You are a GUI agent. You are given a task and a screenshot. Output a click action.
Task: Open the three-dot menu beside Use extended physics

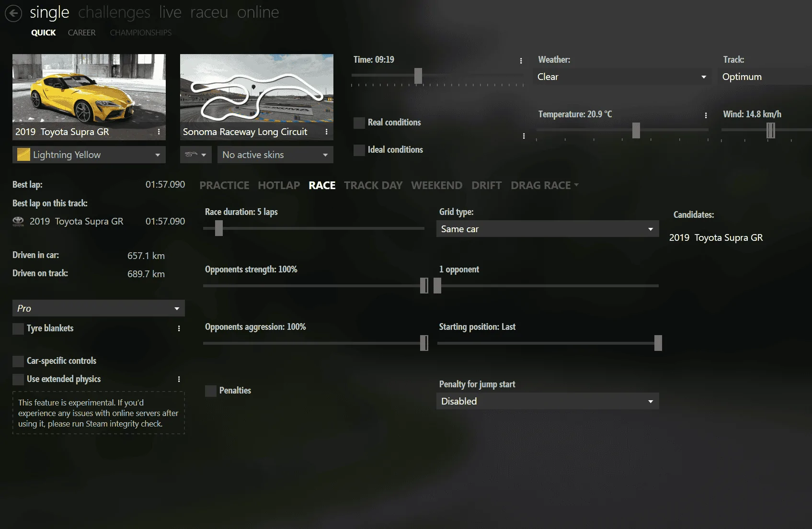pos(179,379)
